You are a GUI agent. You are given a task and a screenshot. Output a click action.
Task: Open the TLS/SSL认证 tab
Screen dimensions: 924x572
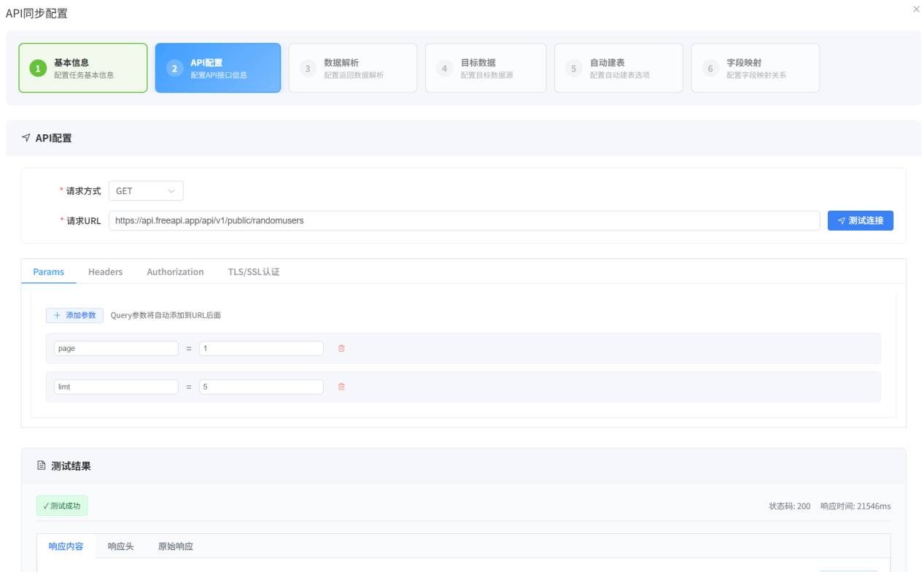click(x=254, y=271)
